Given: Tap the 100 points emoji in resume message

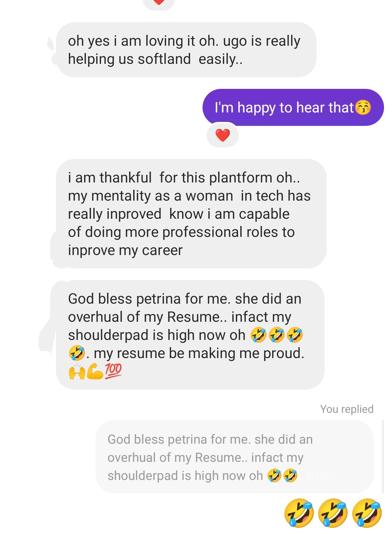Looking at the screenshot, I should click(113, 371).
